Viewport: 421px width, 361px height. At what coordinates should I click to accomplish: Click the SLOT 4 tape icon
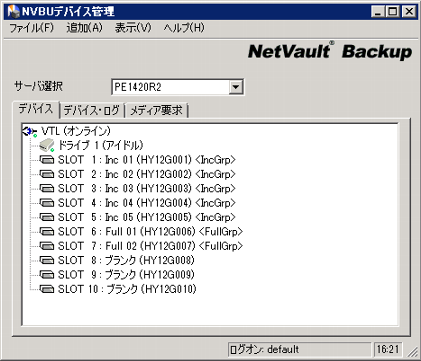point(47,203)
